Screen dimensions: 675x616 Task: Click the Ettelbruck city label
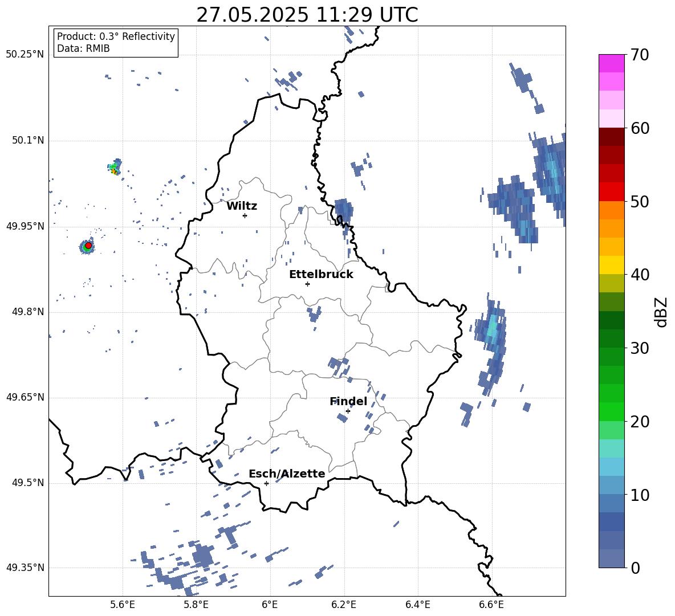(x=321, y=275)
